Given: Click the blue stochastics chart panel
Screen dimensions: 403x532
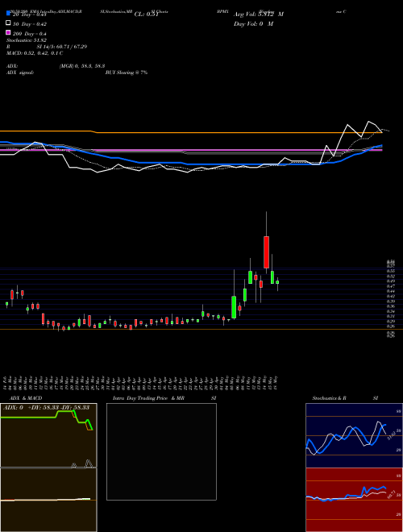Looking at the screenshot, I should coord(354,435).
